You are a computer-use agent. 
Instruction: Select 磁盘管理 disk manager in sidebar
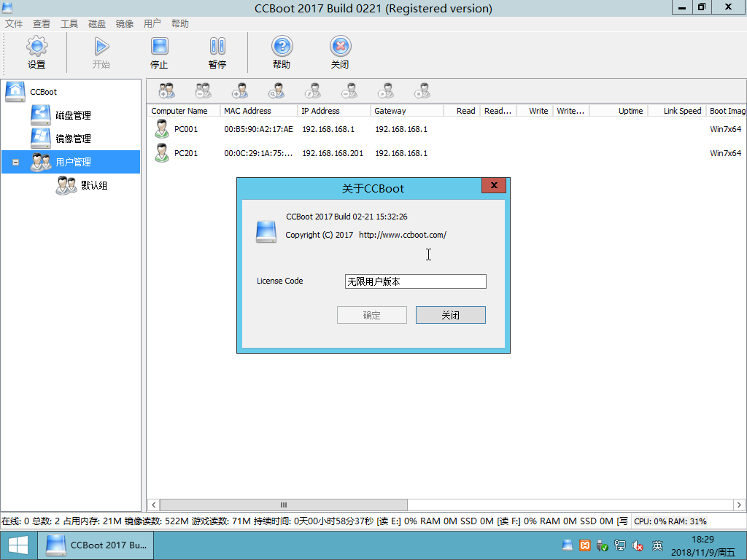coord(72,115)
